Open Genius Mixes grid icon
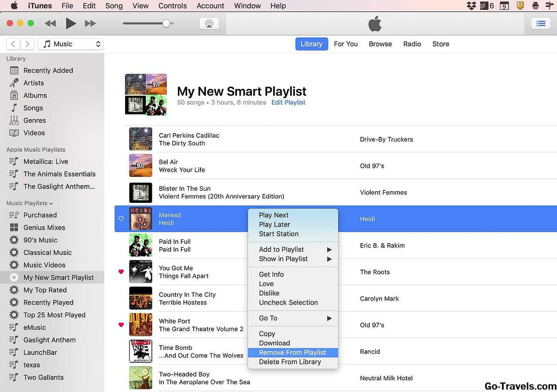Viewport: 557px width, 392px height. 14,227
